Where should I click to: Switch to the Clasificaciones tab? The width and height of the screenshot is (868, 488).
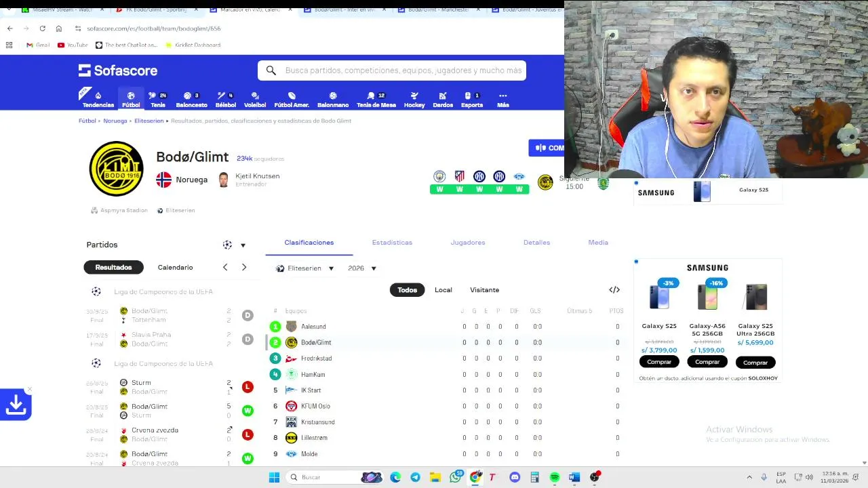click(x=309, y=243)
